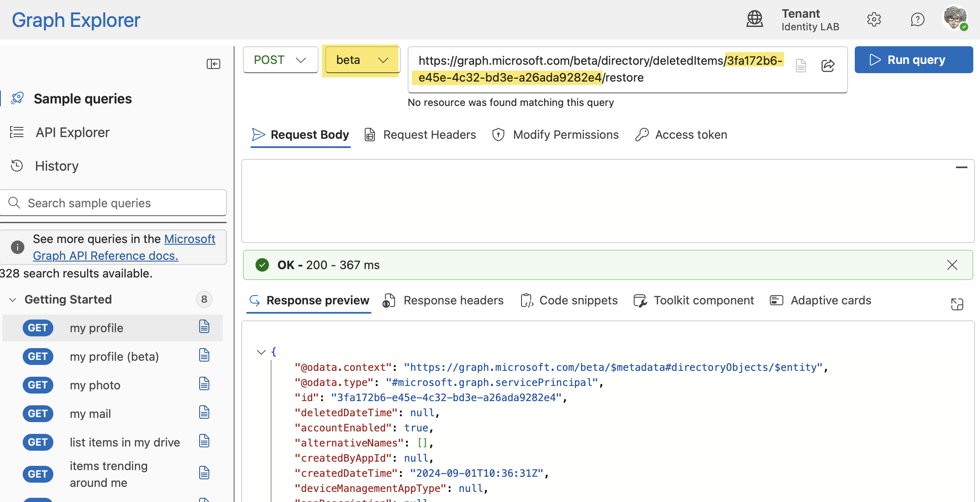This screenshot has width=980, height=502.
Task: Click inside the request body editor
Action: coord(608,201)
